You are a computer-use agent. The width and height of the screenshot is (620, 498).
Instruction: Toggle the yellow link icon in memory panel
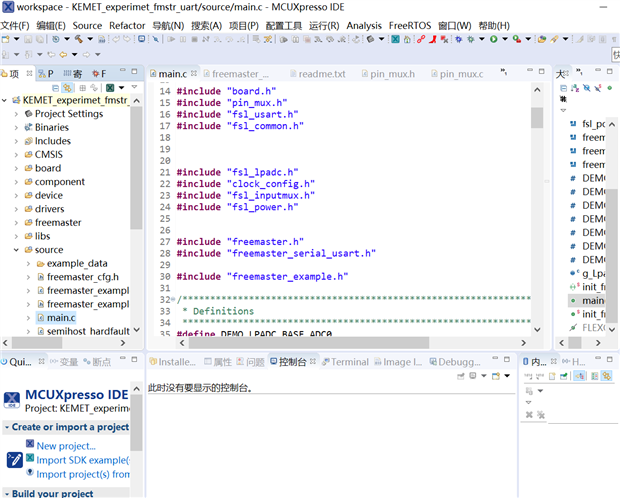click(607, 376)
